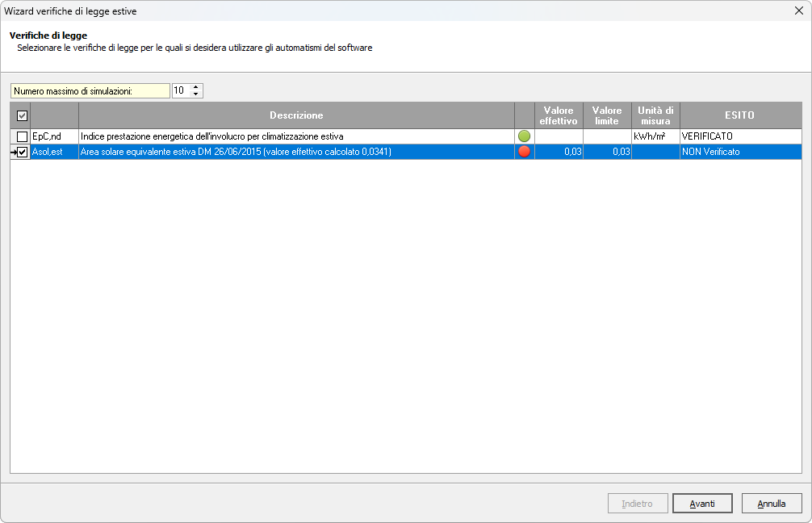
Task: Uncheck the Asol,est verification checkbox
Action: [22, 152]
